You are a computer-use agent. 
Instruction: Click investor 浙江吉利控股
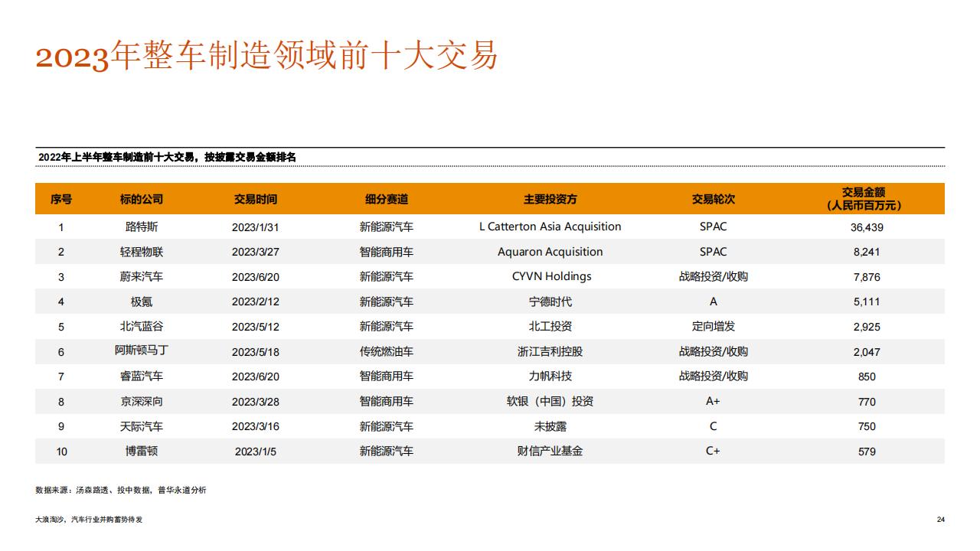pyautogui.click(x=550, y=351)
